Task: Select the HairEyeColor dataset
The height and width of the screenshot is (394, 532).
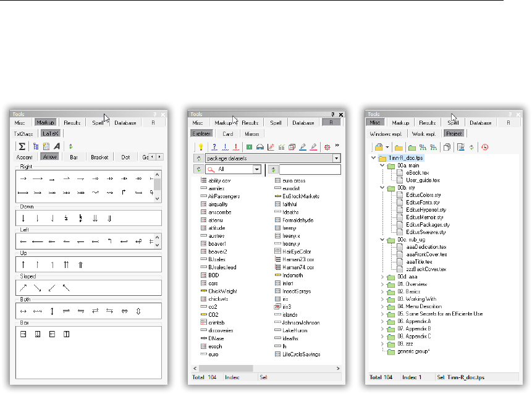Action: [292, 251]
